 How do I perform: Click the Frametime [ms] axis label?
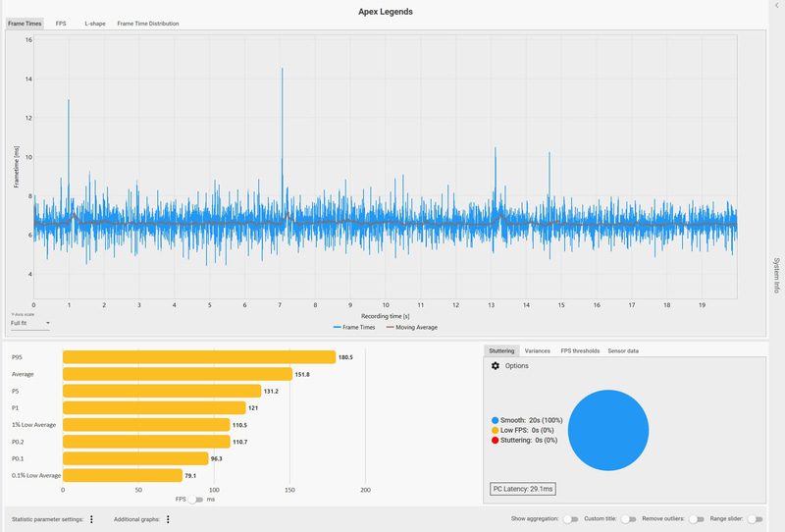(x=16, y=167)
